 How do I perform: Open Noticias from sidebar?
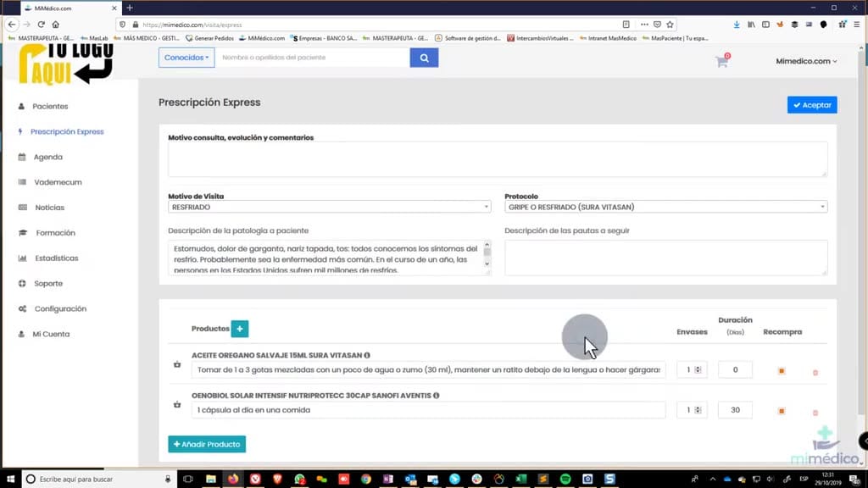pyautogui.click(x=50, y=208)
